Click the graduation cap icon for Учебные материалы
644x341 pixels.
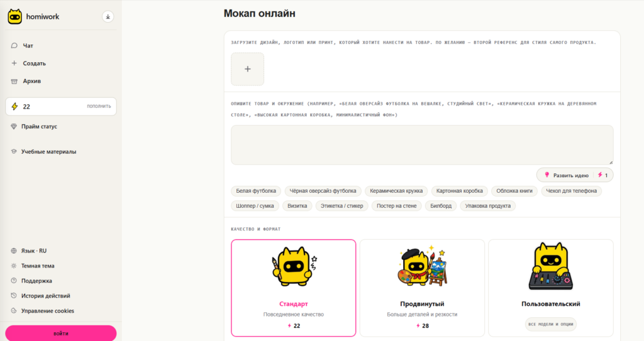(x=14, y=151)
